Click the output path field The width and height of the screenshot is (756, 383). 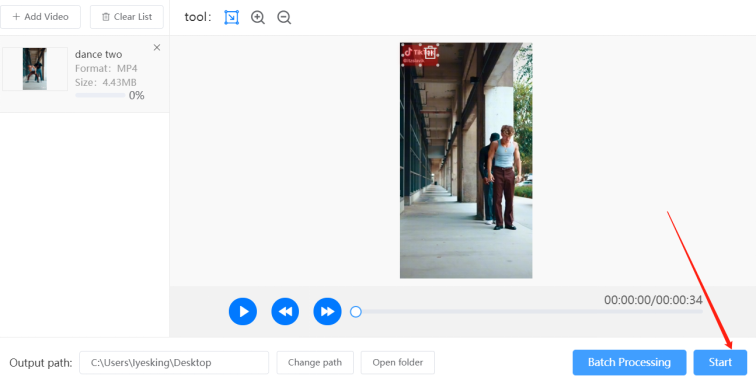(174, 363)
